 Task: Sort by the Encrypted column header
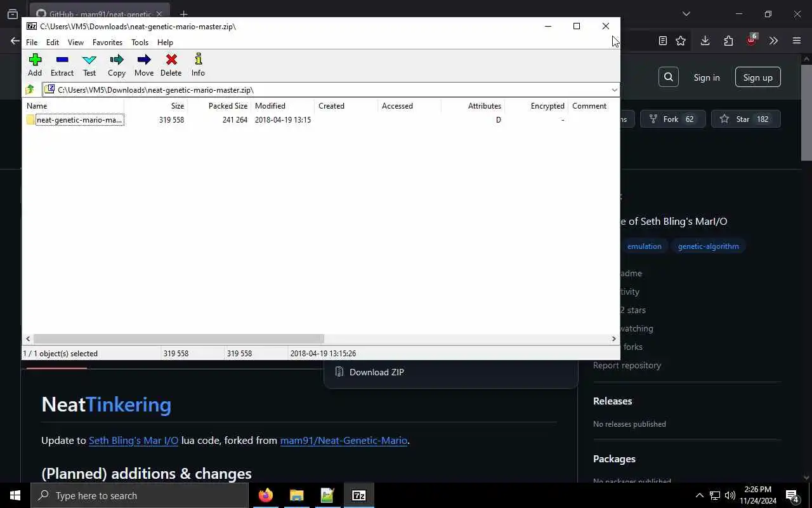[x=536, y=106]
